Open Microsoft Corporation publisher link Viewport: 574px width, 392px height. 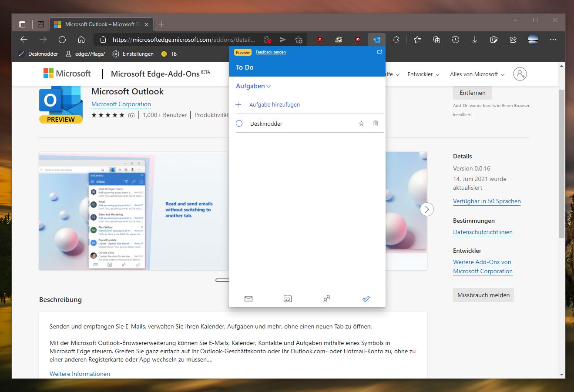click(121, 104)
